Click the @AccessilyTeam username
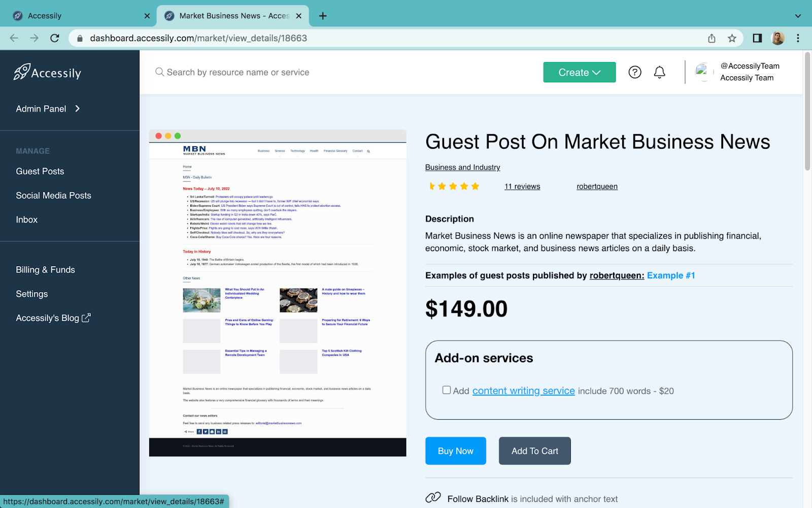The width and height of the screenshot is (812, 508). point(750,66)
